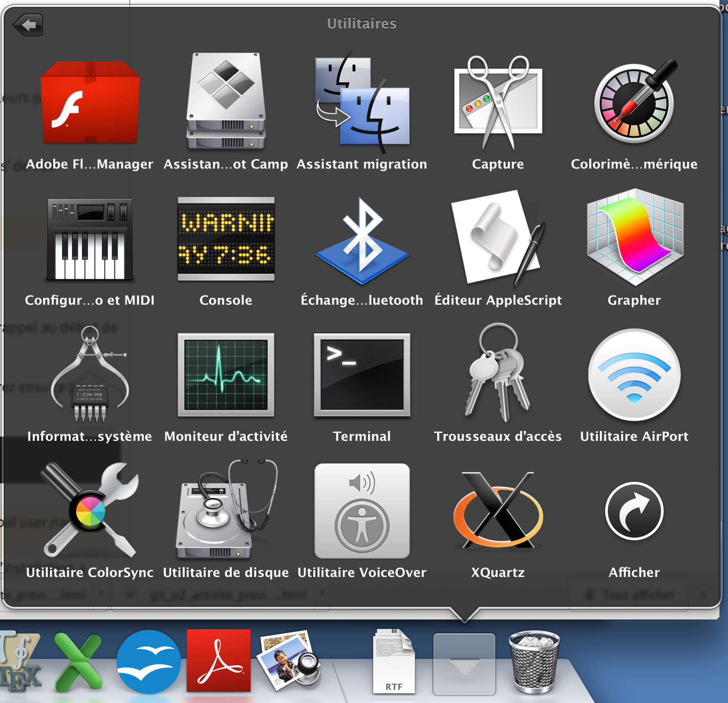Click the "Assistant migration" label
Viewport: 728px width, 703px height.
coord(362,165)
